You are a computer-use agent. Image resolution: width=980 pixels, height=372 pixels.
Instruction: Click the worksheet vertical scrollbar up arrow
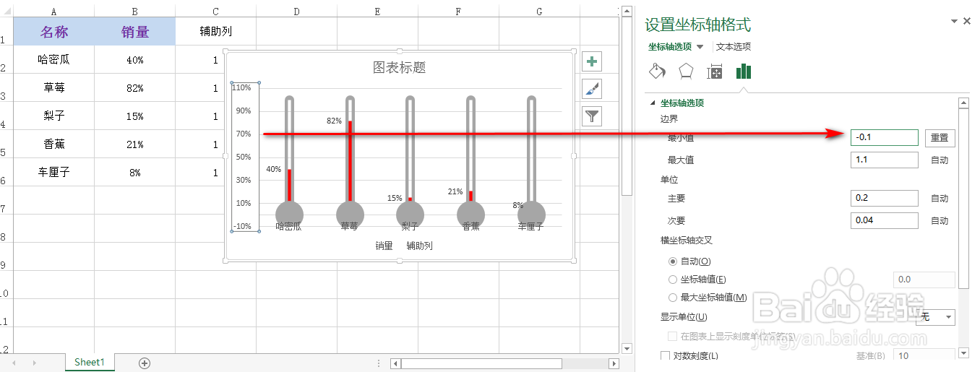(627, 12)
